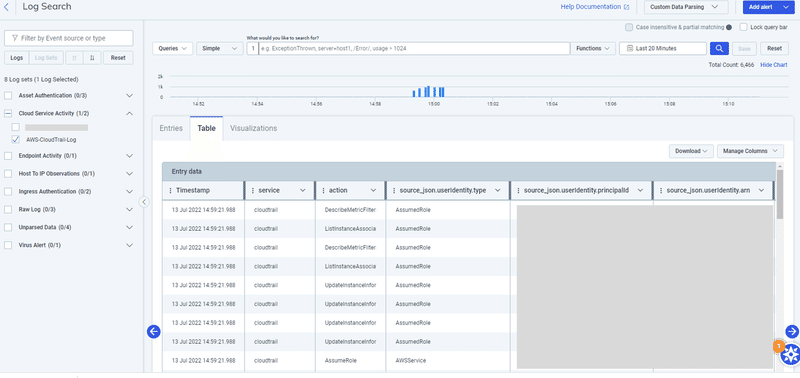Click the drag handle of service column
This screenshot has width=800, height=378.
point(253,190)
